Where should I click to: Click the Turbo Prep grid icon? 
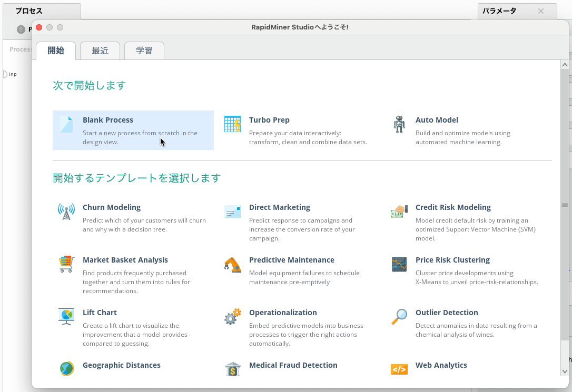point(233,124)
